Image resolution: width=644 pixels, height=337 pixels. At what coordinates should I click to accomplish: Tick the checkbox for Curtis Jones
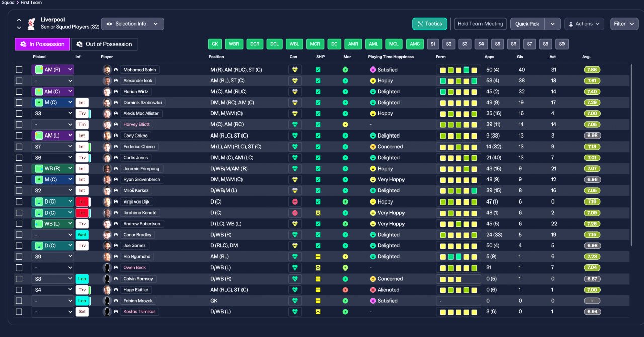coord(19,158)
